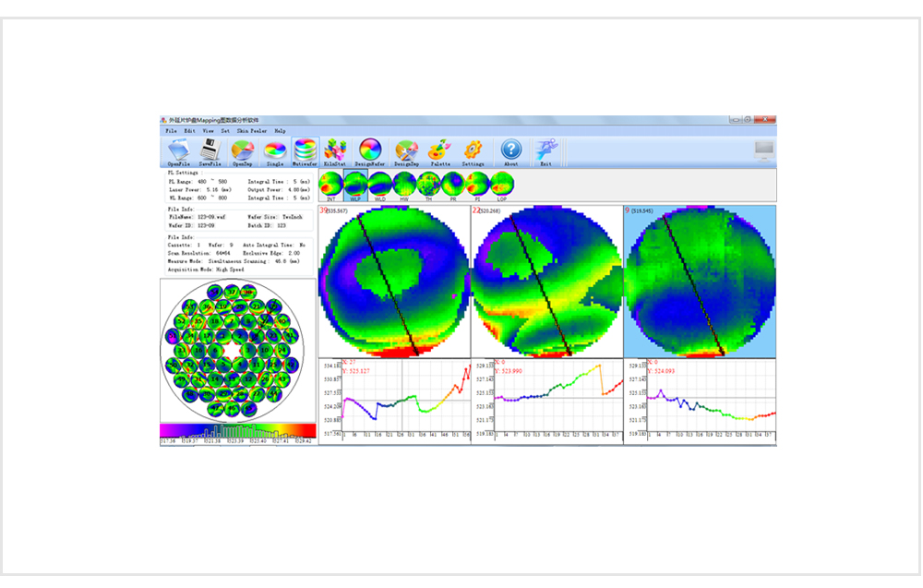
Task: Open Settings gear in toolbar
Action: [x=473, y=150]
